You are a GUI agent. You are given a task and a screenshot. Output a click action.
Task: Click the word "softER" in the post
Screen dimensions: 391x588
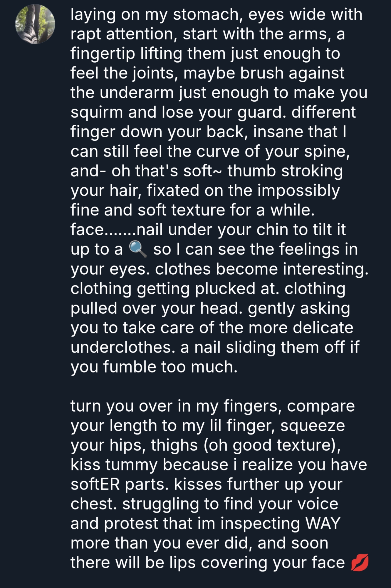click(95, 484)
